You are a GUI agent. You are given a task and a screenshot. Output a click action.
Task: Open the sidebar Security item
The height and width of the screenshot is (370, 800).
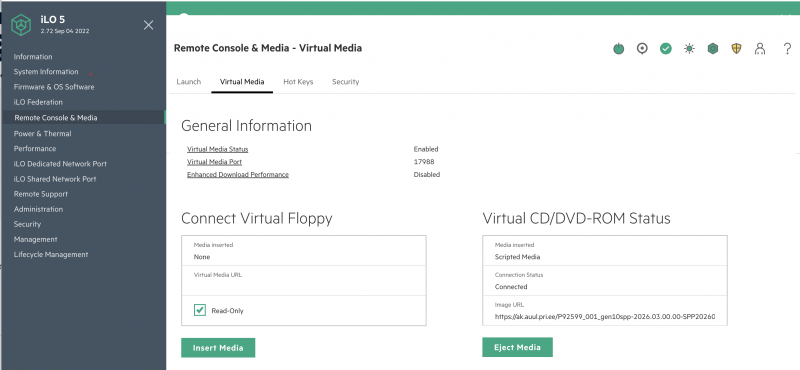[x=27, y=224]
